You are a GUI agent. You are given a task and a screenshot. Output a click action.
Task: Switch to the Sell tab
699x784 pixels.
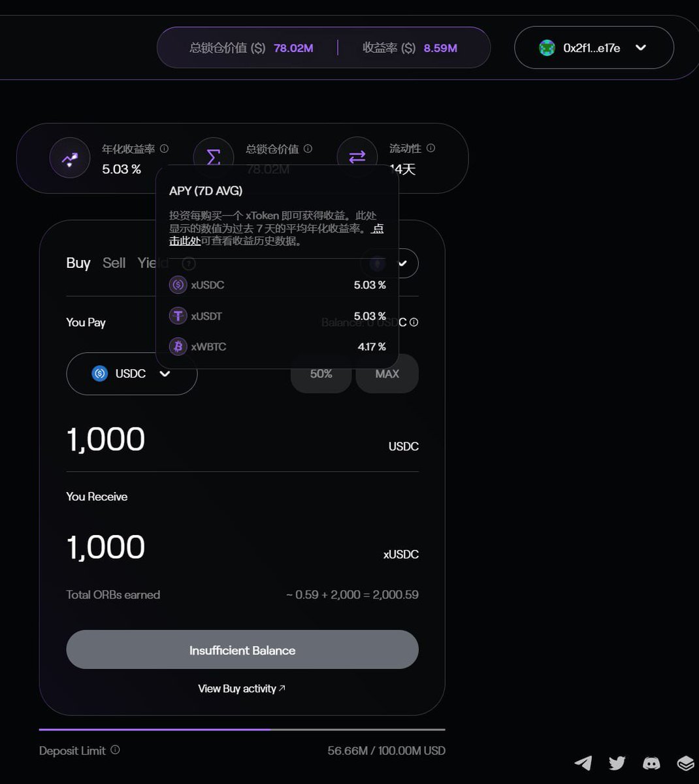[114, 263]
